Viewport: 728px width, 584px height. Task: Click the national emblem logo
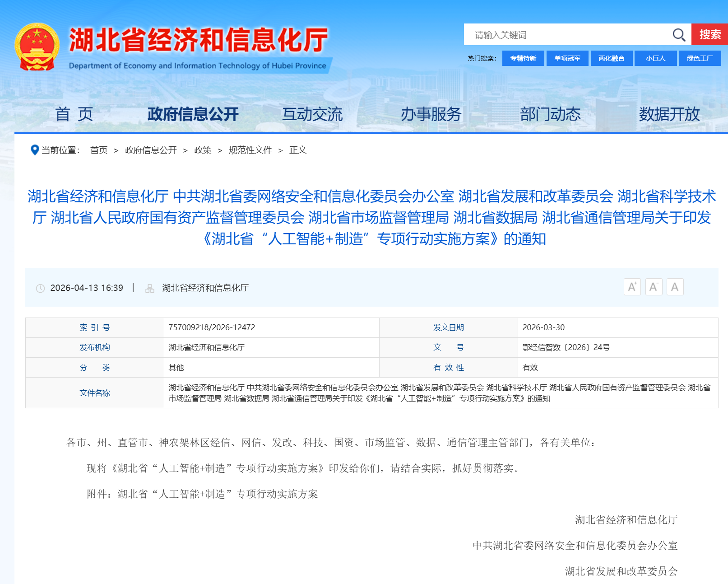(x=37, y=47)
